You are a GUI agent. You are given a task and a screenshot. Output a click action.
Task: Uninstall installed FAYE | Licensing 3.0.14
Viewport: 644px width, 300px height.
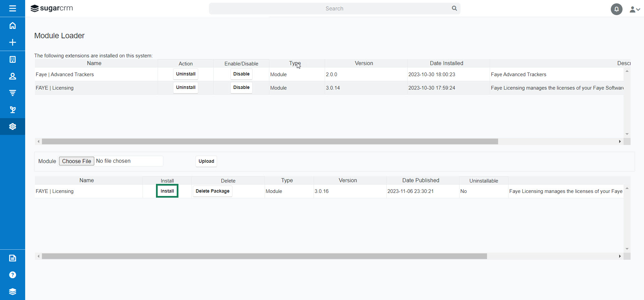pyautogui.click(x=185, y=88)
